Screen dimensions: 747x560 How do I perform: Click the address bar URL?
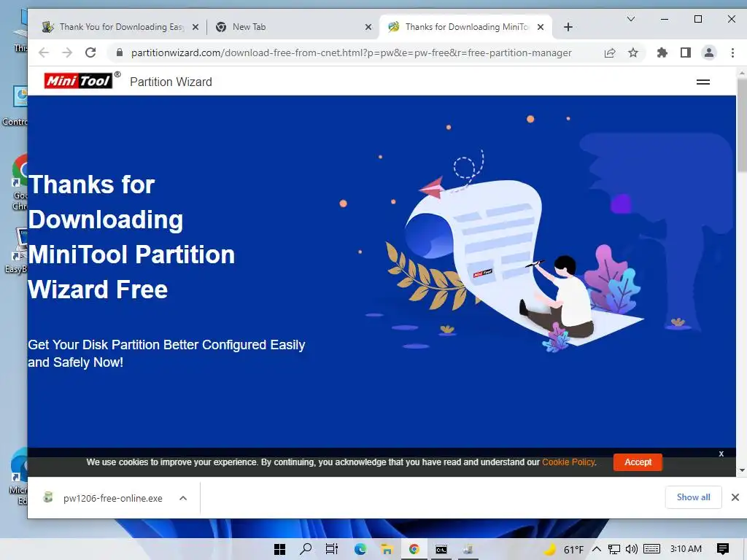351,52
